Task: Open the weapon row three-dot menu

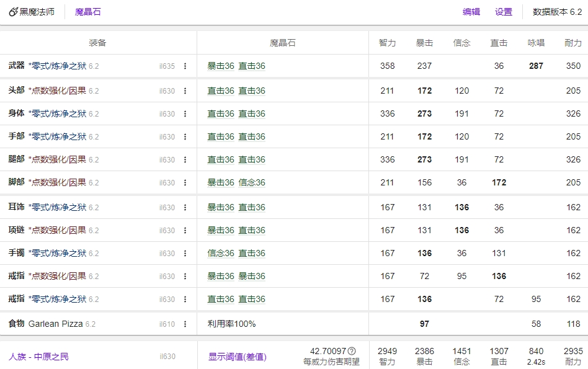Action: click(x=185, y=66)
